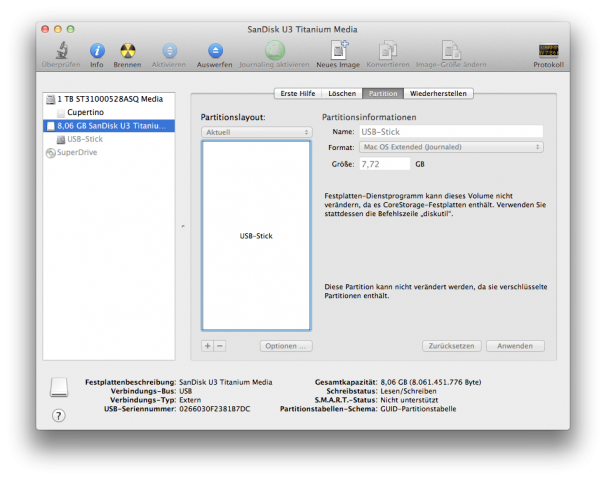Select the USB-Stick volume in sidebar

click(x=109, y=139)
